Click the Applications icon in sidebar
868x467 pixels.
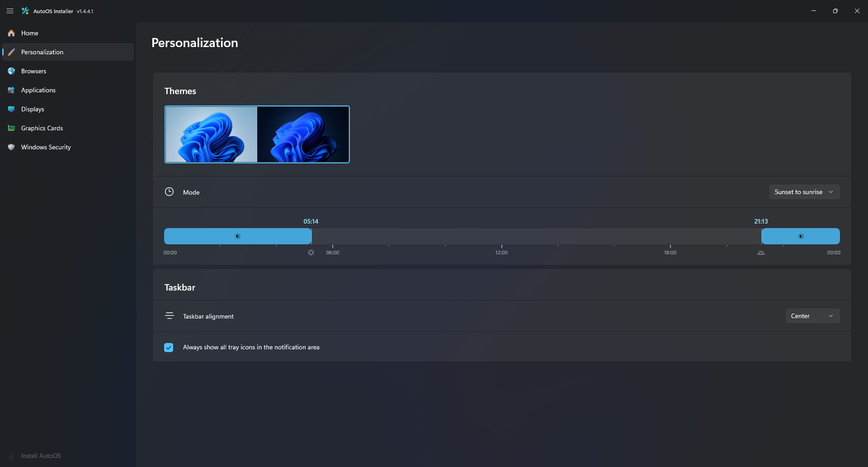11,90
